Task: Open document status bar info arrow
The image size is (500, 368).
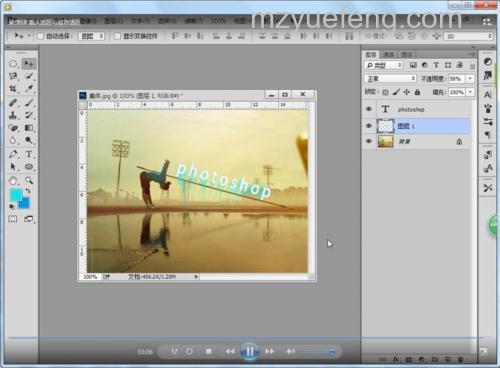Action: 196,277
